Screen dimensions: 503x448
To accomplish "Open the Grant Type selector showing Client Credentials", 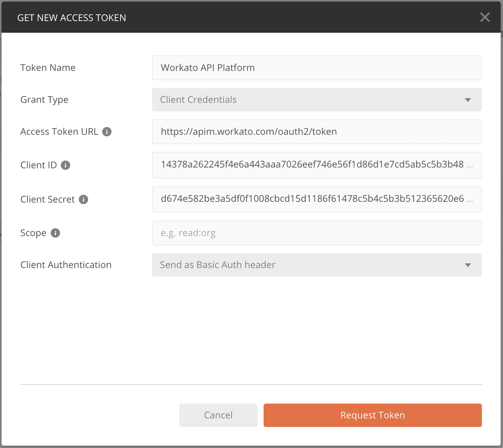I will point(317,100).
